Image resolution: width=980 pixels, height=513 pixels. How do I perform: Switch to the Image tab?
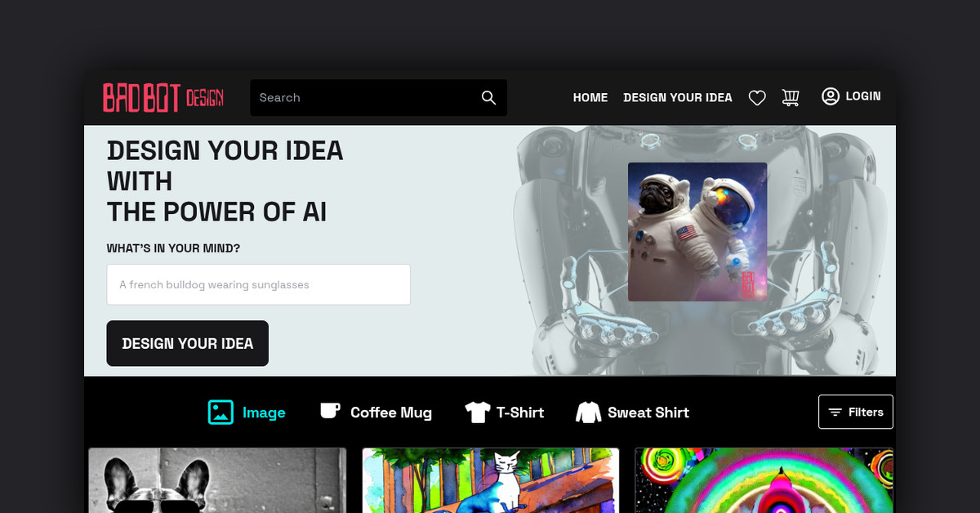247,412
